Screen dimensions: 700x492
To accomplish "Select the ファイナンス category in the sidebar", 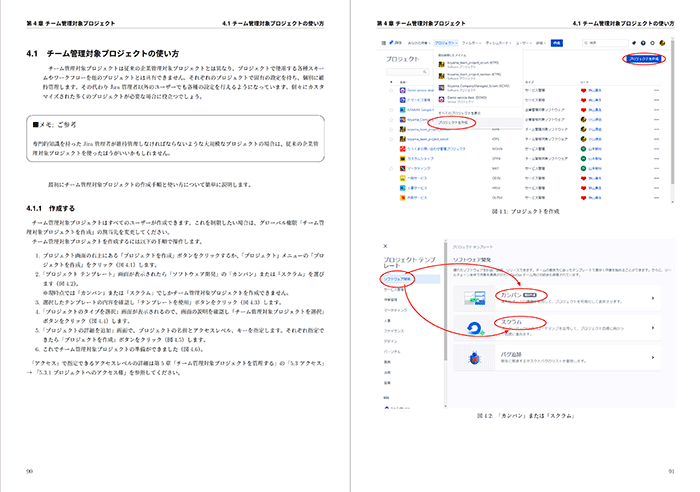I will [394, 331].
